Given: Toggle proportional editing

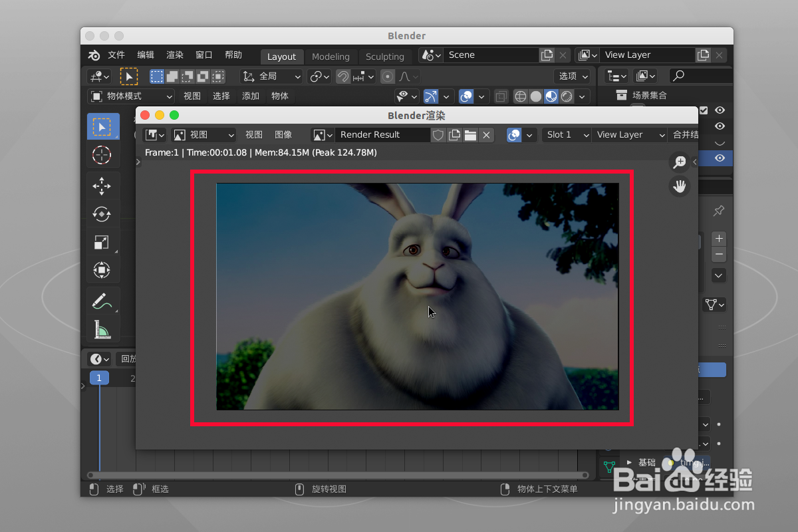Looking at the screenshot, I should [388, 76].
